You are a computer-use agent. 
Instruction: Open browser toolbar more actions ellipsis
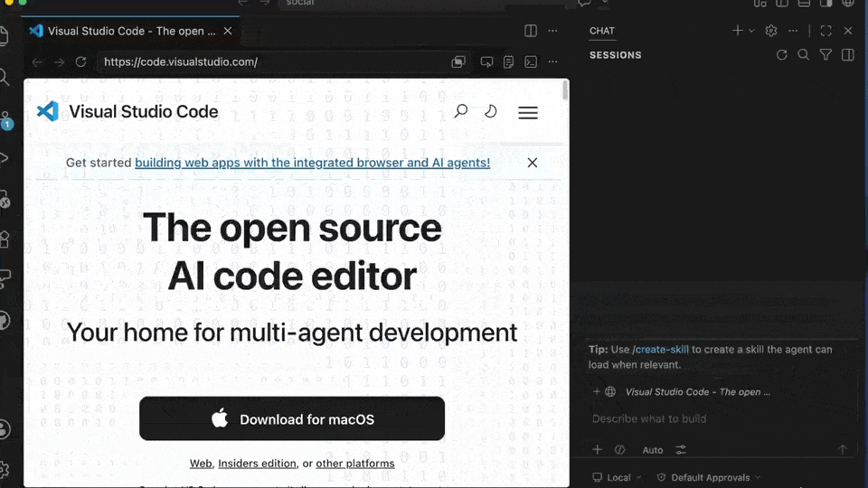click(552, 62)
